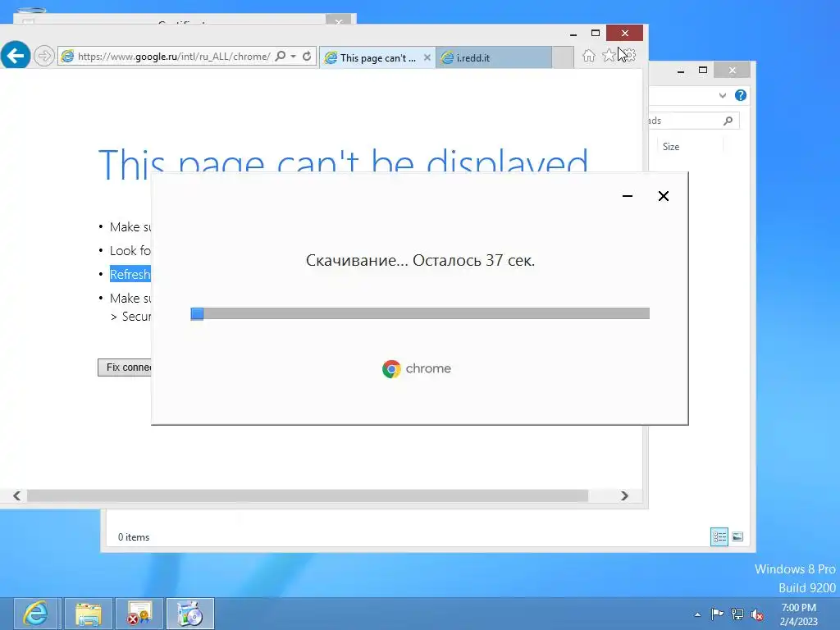840x630 pixels.
Task: Click the installer disc taskbar item
Action: coord(190,614)
